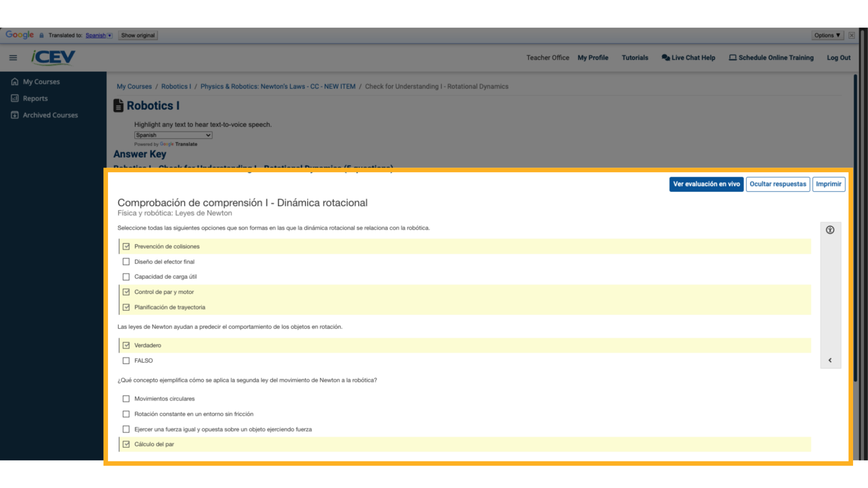Click the Answer Key heading

click(140, 154)
